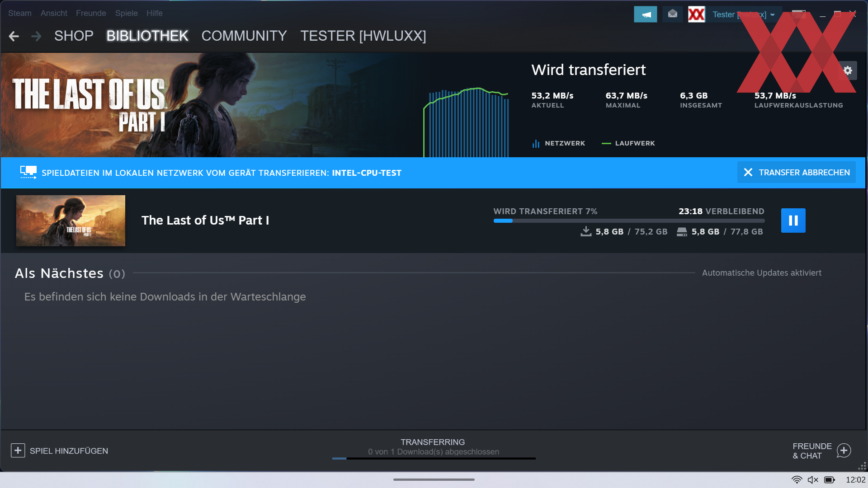
Task: Expand the Als Nächstes queue section
Action: [x=69, y=273]
